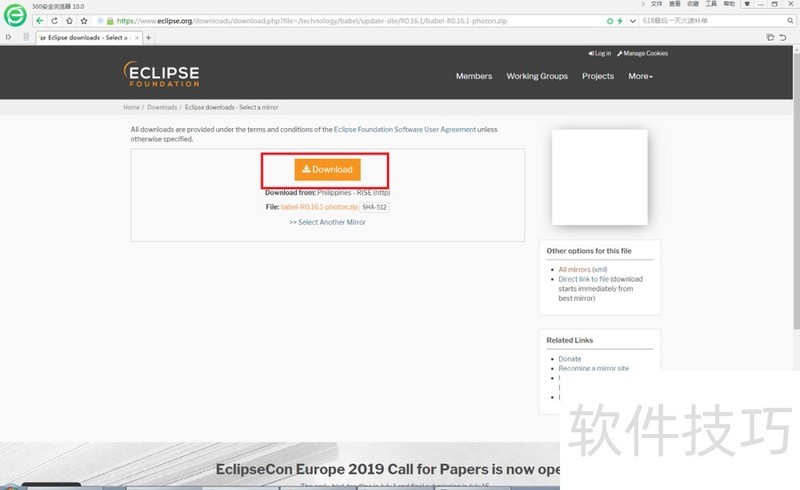
Task: Open Manage Cookies link
Action: (645, 53)
